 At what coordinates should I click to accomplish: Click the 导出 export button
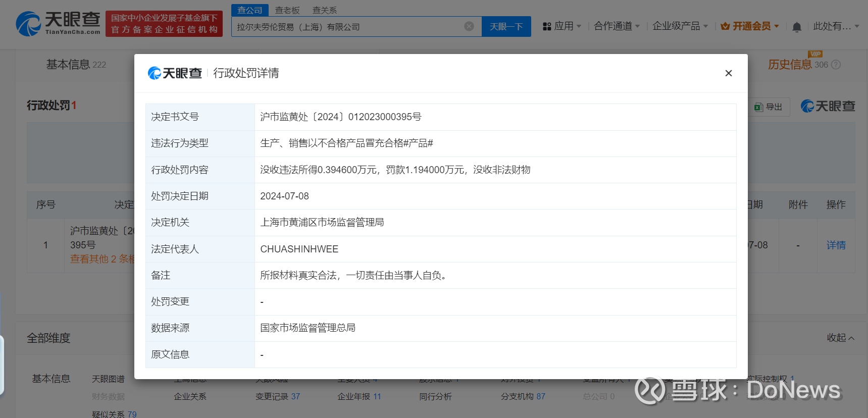pyautogui.click(x=769, y=107)
